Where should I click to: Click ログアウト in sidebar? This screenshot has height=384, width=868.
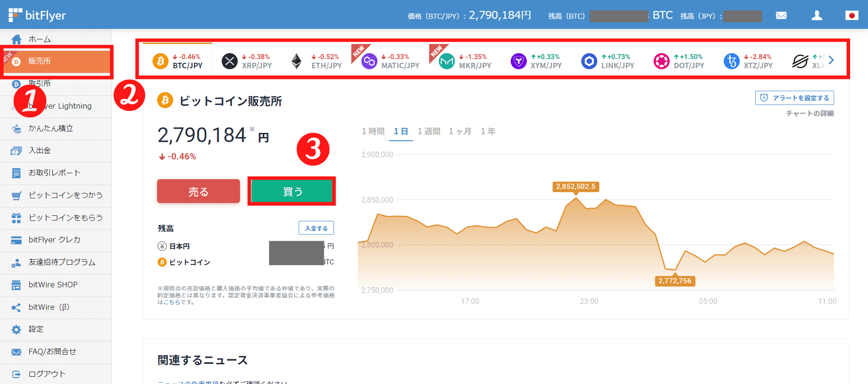(55, 374)
